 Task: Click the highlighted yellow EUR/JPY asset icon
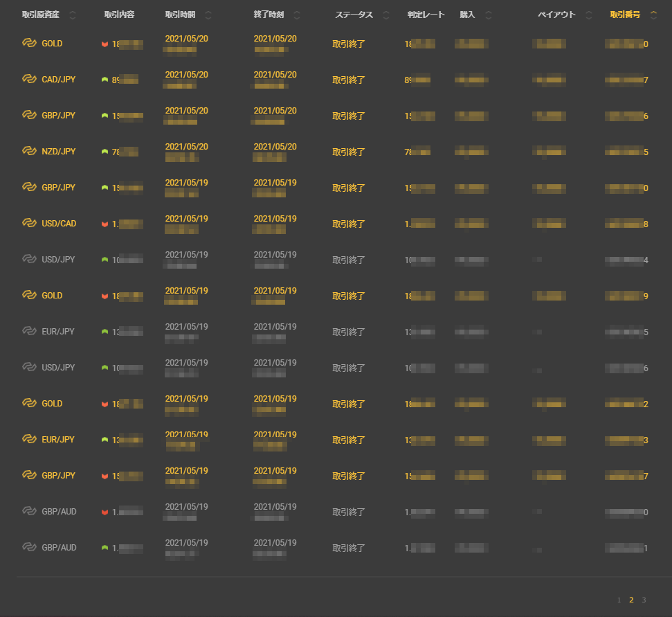click(29, 440)
